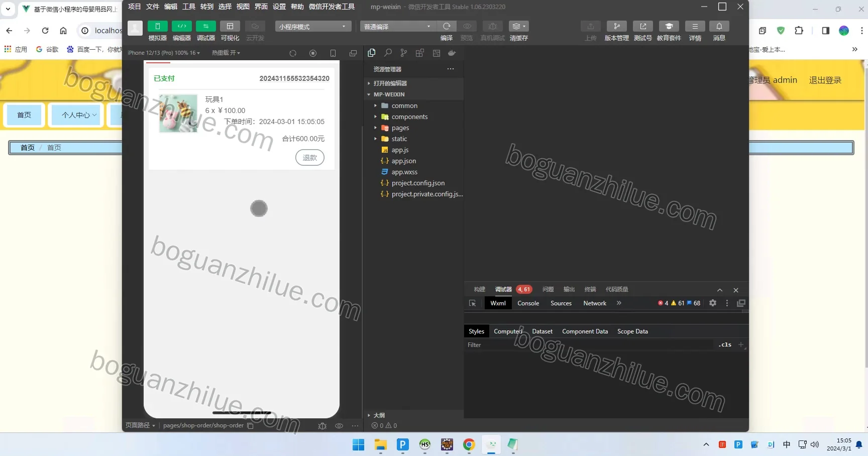Image resolution: width=868 pixels, height=456 pixels.
Task: Click the toy product thumbnail image
Action: pyautogui.click(x=178, y=113)
